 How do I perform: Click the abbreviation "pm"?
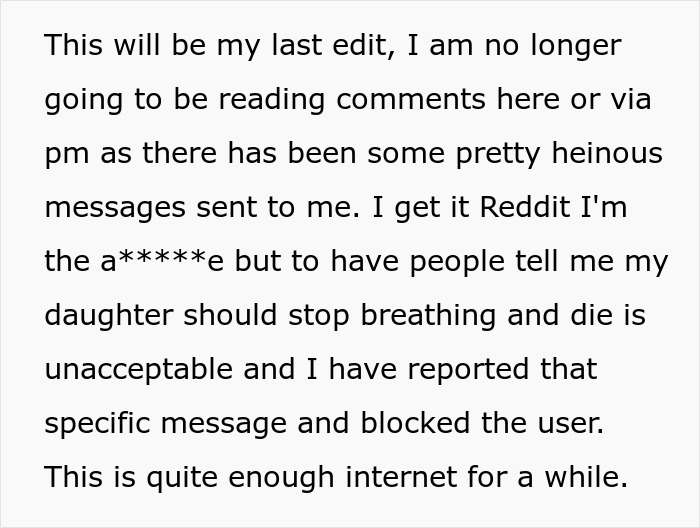[65, 155]
